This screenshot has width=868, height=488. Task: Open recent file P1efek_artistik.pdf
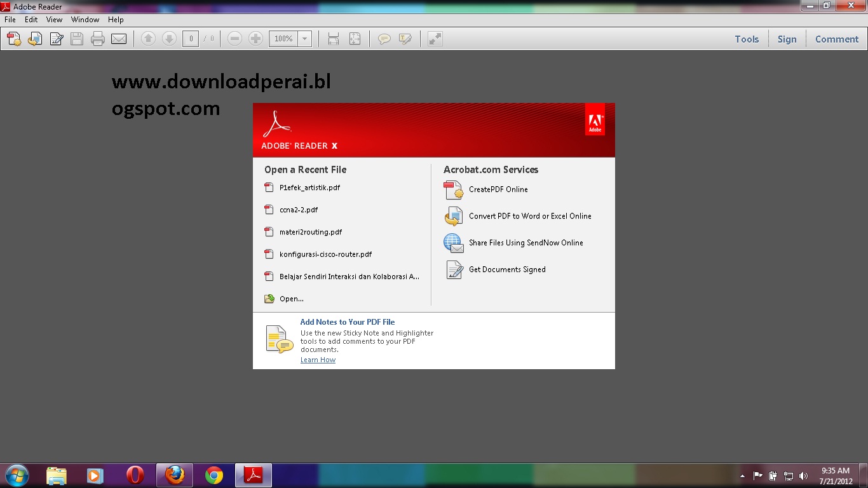tap(309, 187)
